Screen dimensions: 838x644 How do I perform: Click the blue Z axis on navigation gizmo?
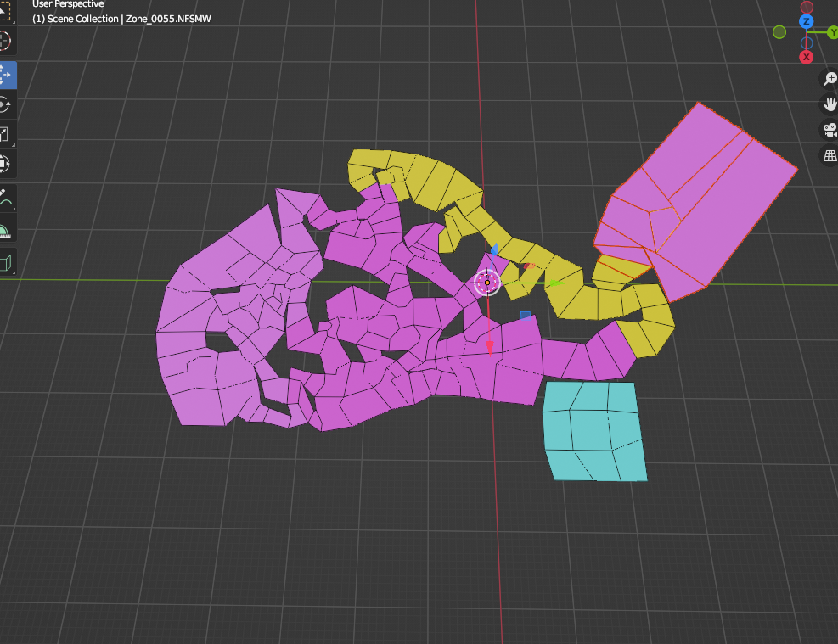point(807,21)
